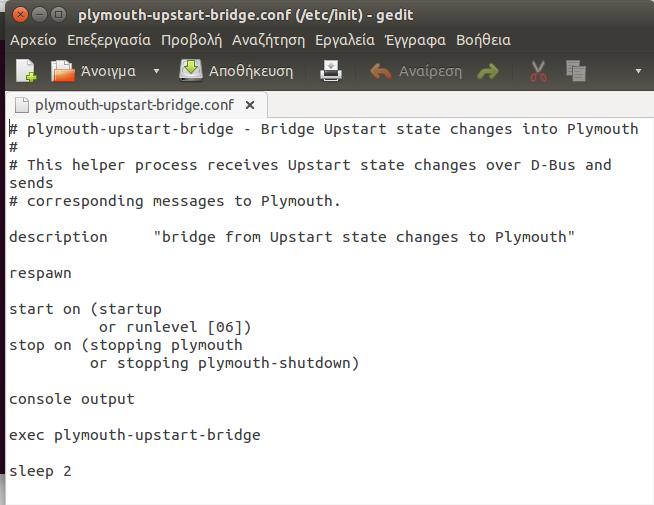Open a file with the folder icon
This screenshot has width=654, height=505.
coord(63,71)
